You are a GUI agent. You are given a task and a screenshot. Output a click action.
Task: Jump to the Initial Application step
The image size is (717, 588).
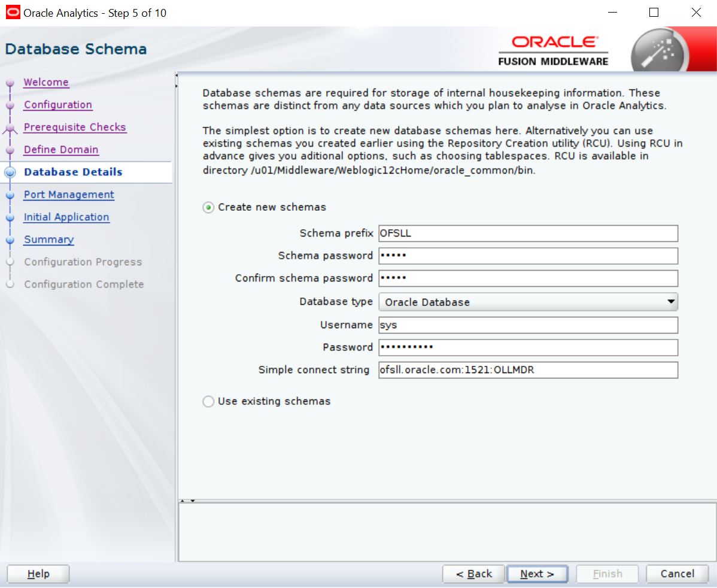[67, 217]
